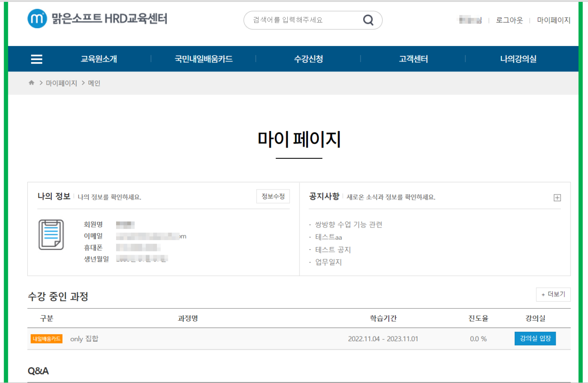Open the 교육원소개 menu
This screenshot has width=588, height=383.
point(99,59)
